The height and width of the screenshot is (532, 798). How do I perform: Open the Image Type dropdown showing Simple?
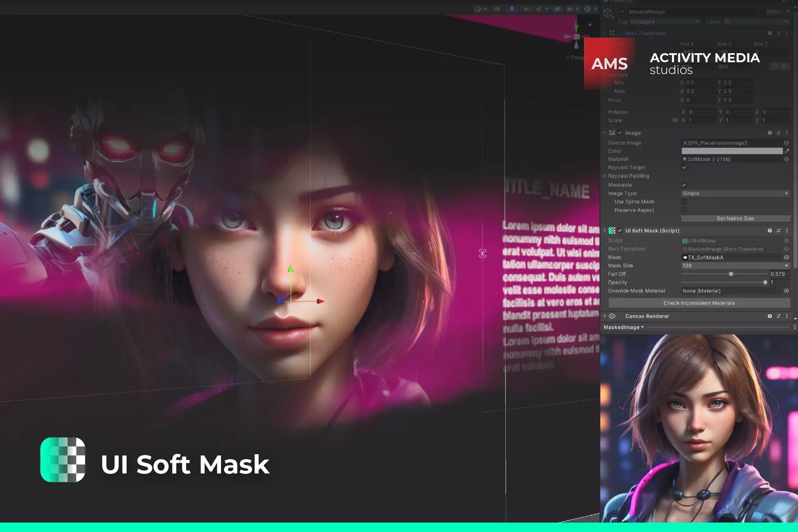coord(735,193)
